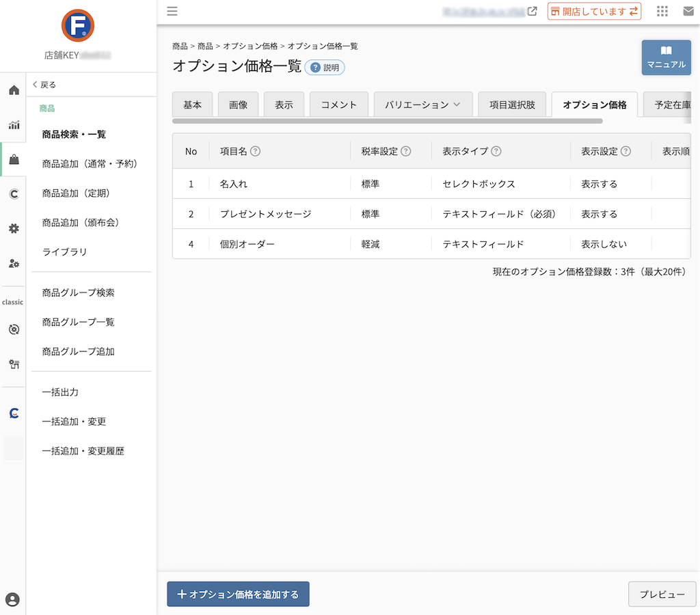The width and height of the screenshot is (700, 615).
Task: Click help icon next to 税率設定
Action: coord(406,151)
